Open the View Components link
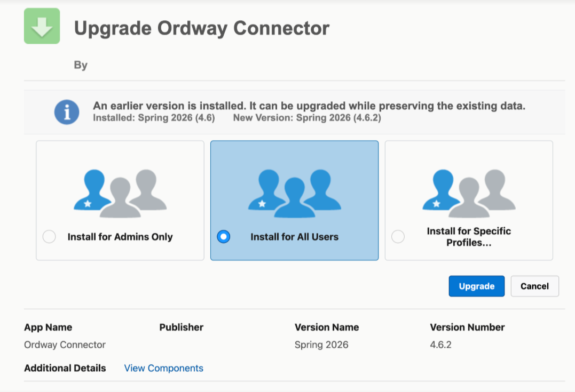The width and height of the screenshot is (575, 392). pyautogui.click(x=163, y=368)
